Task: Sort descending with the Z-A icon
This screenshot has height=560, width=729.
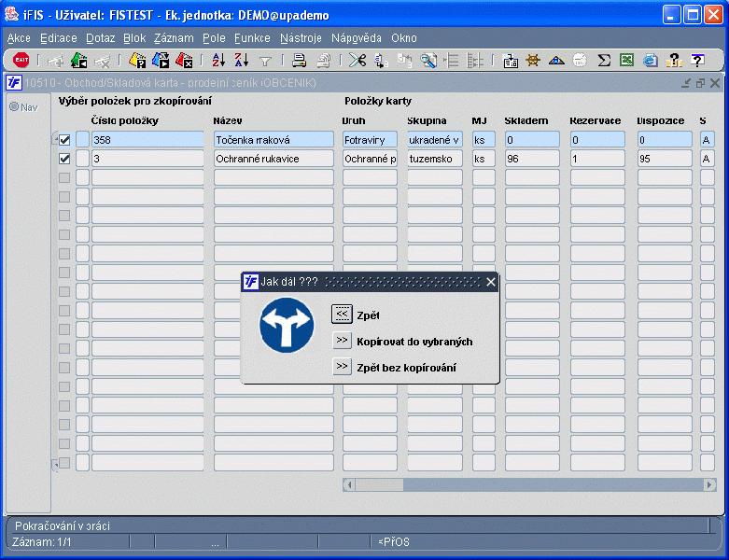Action: click(241, 60)
